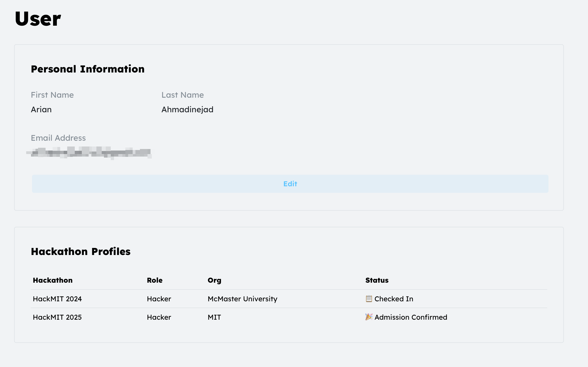Image resolution: width=588 pixels, height=367 pixels.
Task: Click the Hackathon Profiles section title
Action: [81, 251]
